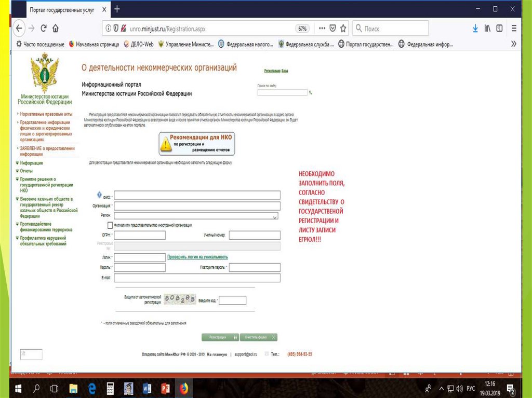This screenshot has height=398, width=532.
Task: Check Филиал или представительство иностранной организации
Action: [x=110, y=225]
